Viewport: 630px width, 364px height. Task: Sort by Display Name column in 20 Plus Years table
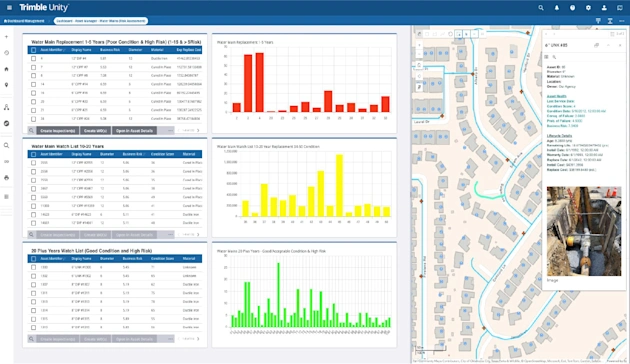[x=82, y=259]
